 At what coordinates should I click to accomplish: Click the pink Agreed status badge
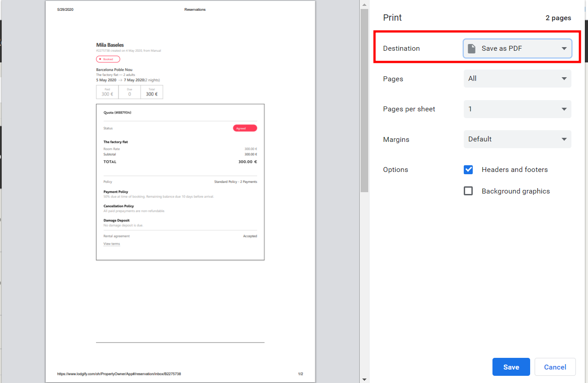pyautogui.click(x=245, y=128)
